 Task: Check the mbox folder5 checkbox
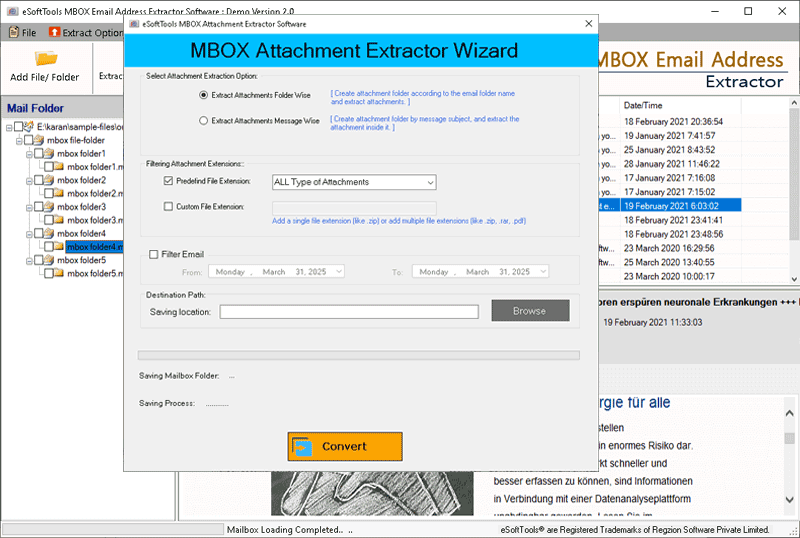click(39, 260)
